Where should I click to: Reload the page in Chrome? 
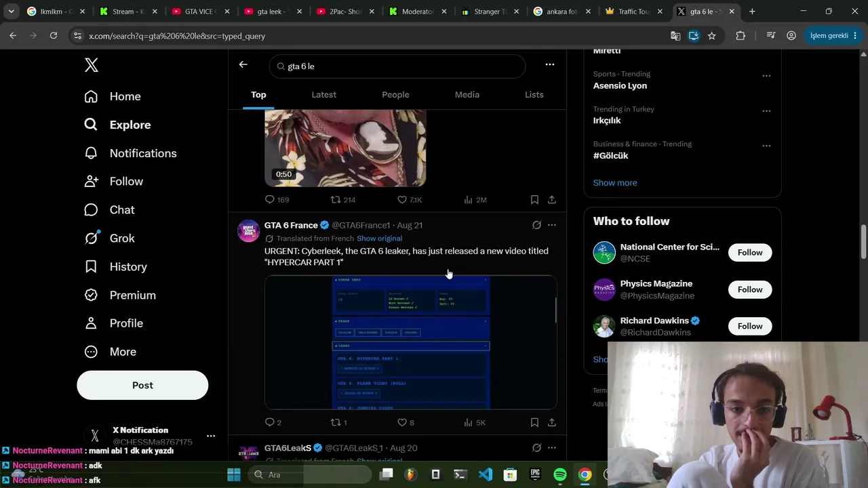(x=54, y=36)
